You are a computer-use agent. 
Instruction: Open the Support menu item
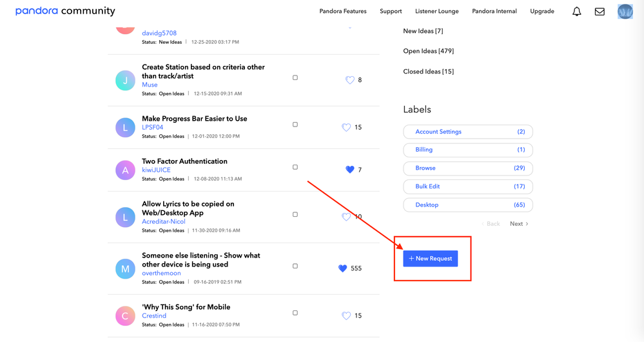click(x=391, y=11)
